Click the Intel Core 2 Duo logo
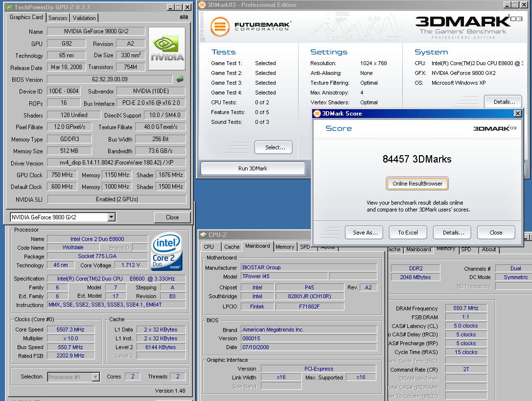Screen dimensions: 532x401 (166, 251)
